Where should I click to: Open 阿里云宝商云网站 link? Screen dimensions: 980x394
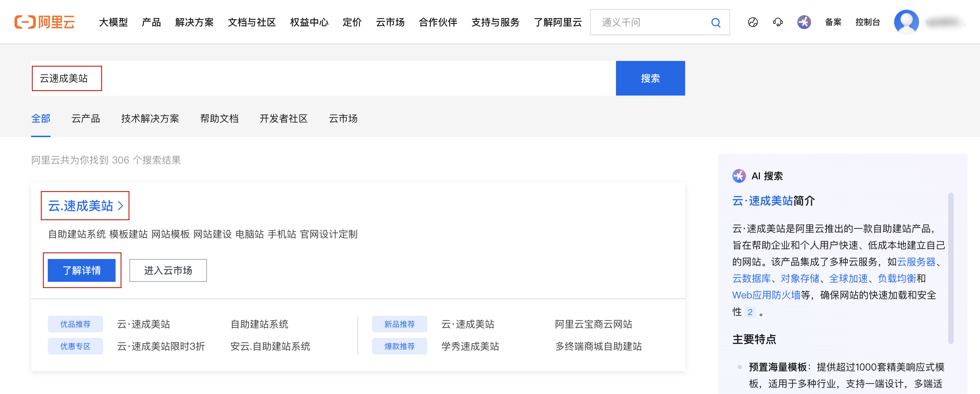coord(593,324)
